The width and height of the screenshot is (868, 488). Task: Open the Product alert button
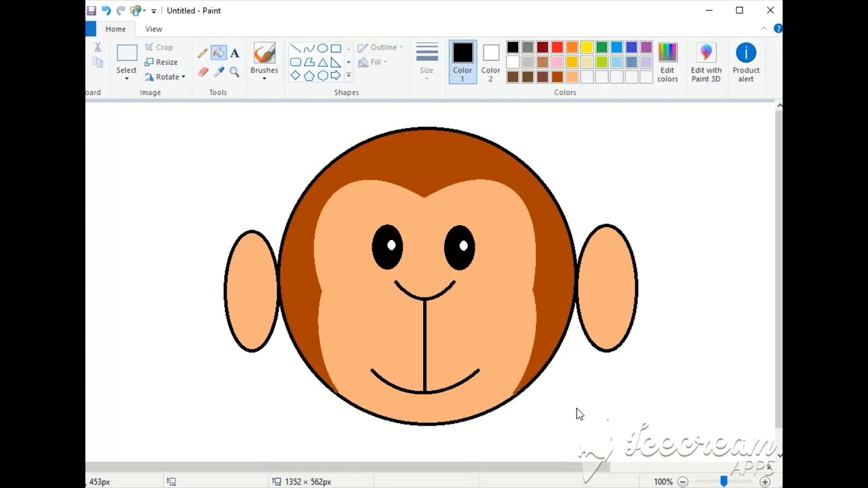tap(746, 62)
